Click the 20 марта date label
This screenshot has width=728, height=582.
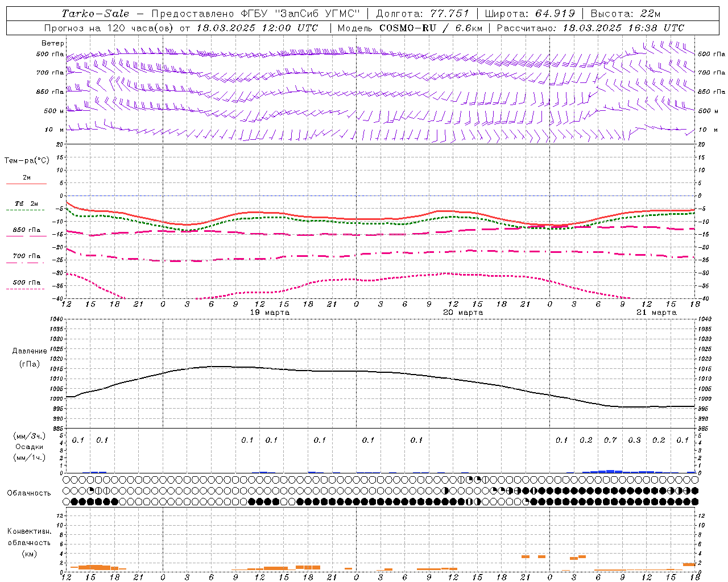click(x=463, y=313)
